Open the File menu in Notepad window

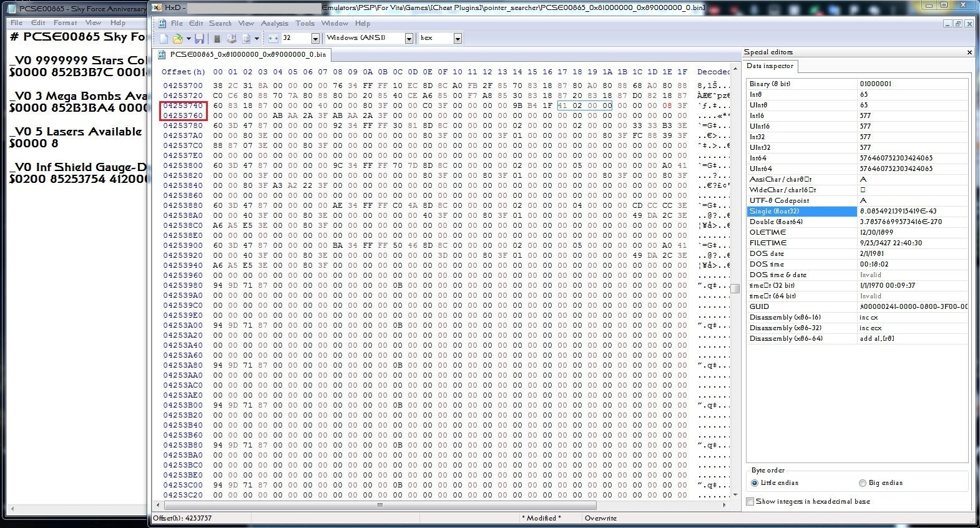pyautogui.click(x=17, y=22)
